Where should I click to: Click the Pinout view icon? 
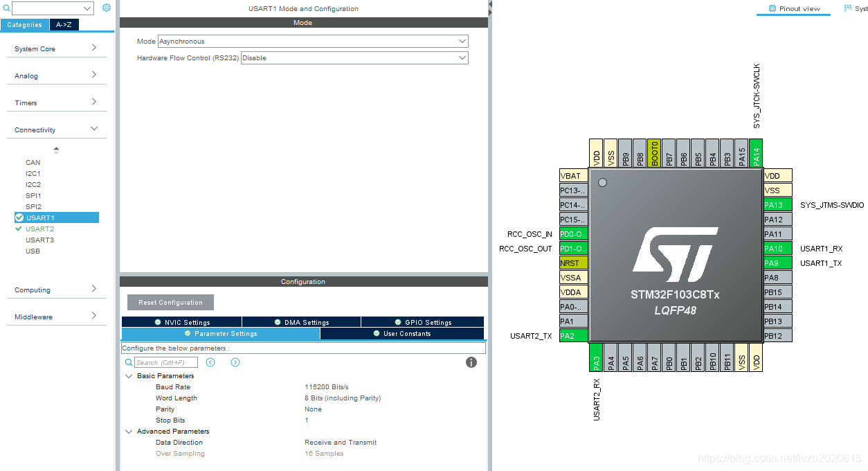coord(772,8)
